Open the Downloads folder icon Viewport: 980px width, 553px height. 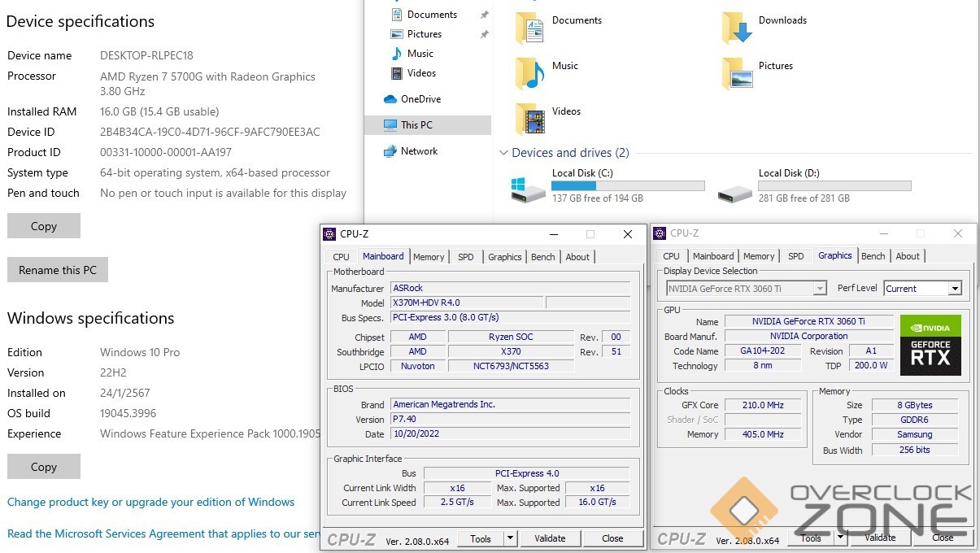pos(737,28)
